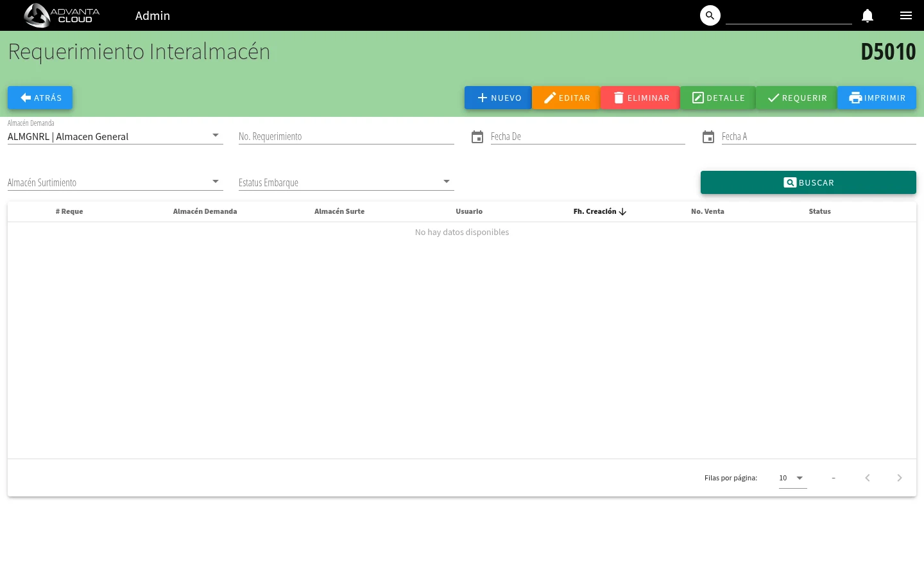Run search with Buscar button
The width and height of the screenshot is (924, 578).
point(809,182)
